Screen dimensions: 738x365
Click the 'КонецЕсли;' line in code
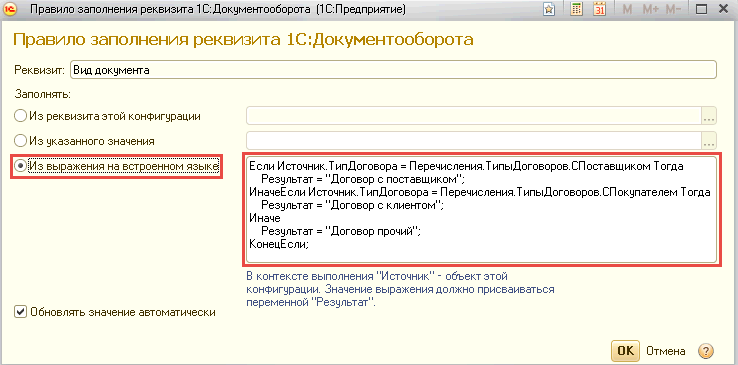(x=279, y=245)
